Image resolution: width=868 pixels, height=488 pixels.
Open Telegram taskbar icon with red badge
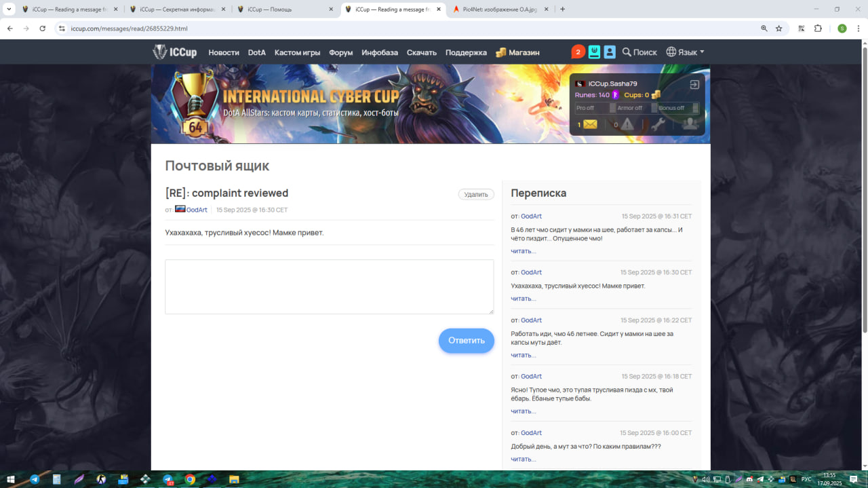pos(168,479)
